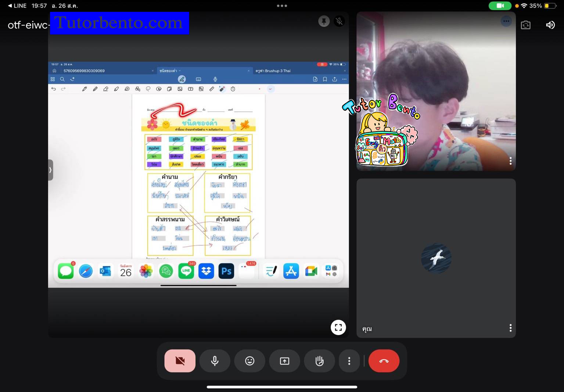
Task: Click the Photoshop icon in shared dock
Action: (226, 271)
